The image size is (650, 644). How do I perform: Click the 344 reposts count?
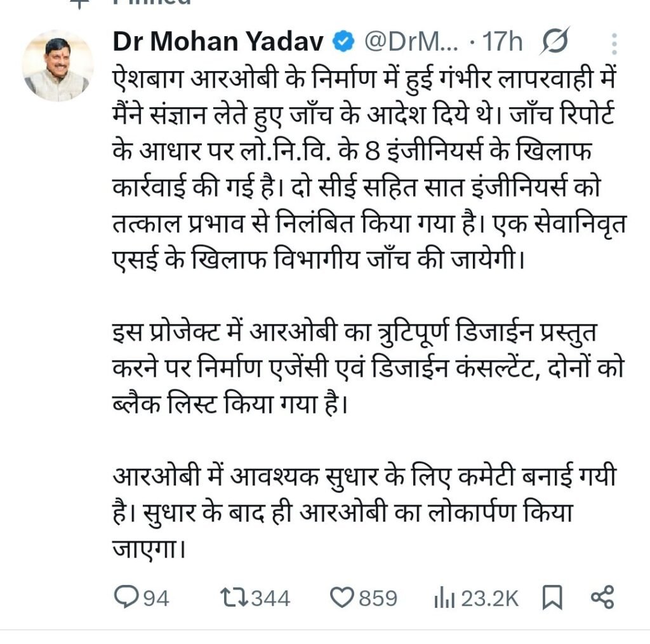coord(269,598)
